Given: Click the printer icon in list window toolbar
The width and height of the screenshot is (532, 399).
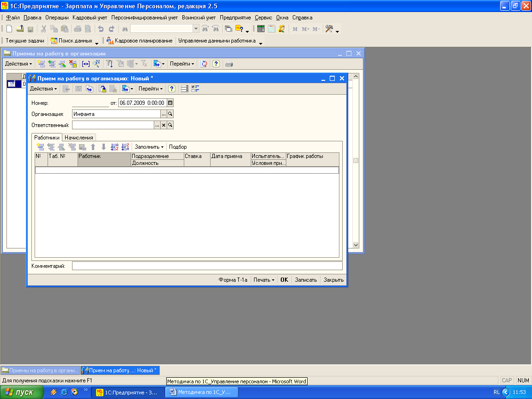Looking at the screenshot, I should click(229, 64).
